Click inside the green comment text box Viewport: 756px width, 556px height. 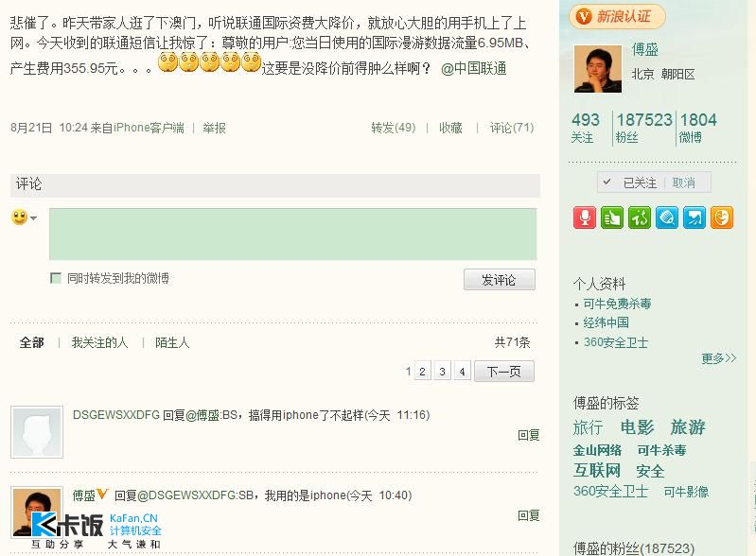[292, 235]
